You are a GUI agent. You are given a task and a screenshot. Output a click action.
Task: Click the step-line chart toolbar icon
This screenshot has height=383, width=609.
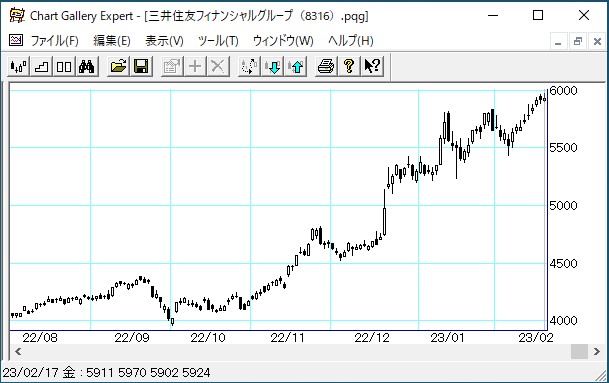point(41,66)
